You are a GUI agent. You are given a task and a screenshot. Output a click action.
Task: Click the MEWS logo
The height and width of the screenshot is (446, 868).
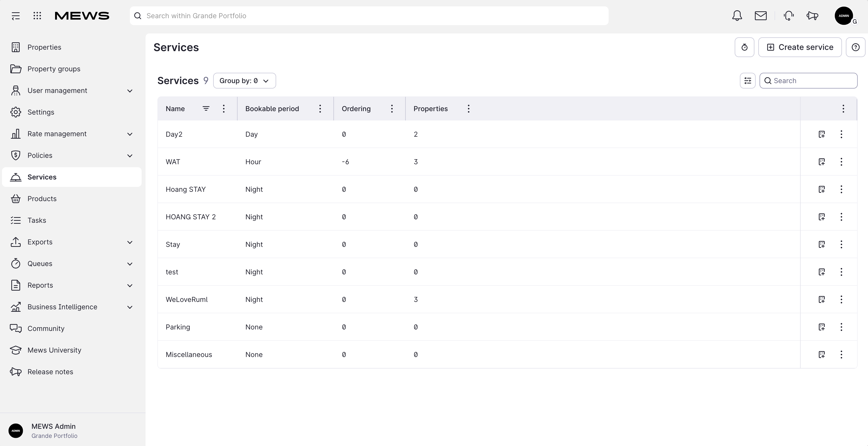pyautogui.click(x=82, y=16)
